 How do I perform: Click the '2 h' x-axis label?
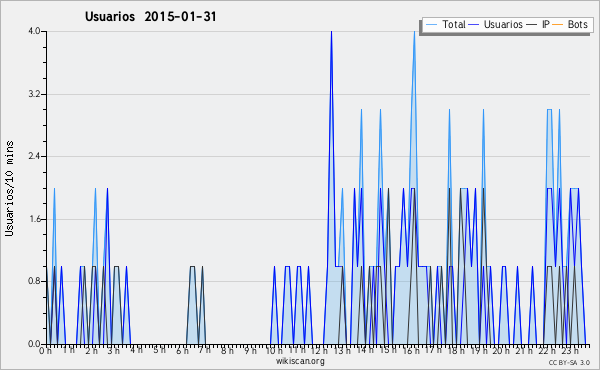pyautogui.click(x=91, y=350)
